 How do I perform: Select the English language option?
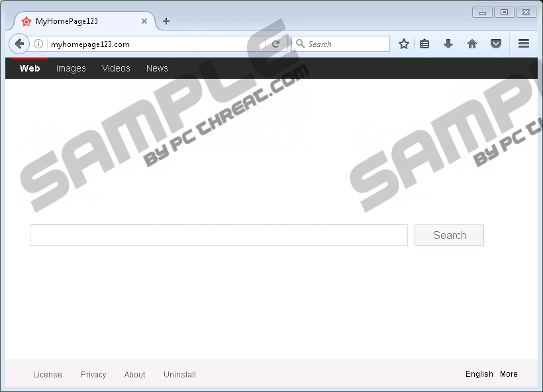[479, 374]
